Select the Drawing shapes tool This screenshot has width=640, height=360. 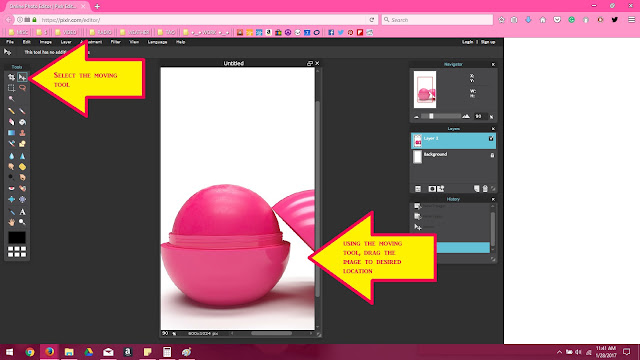tap(22, 144)
